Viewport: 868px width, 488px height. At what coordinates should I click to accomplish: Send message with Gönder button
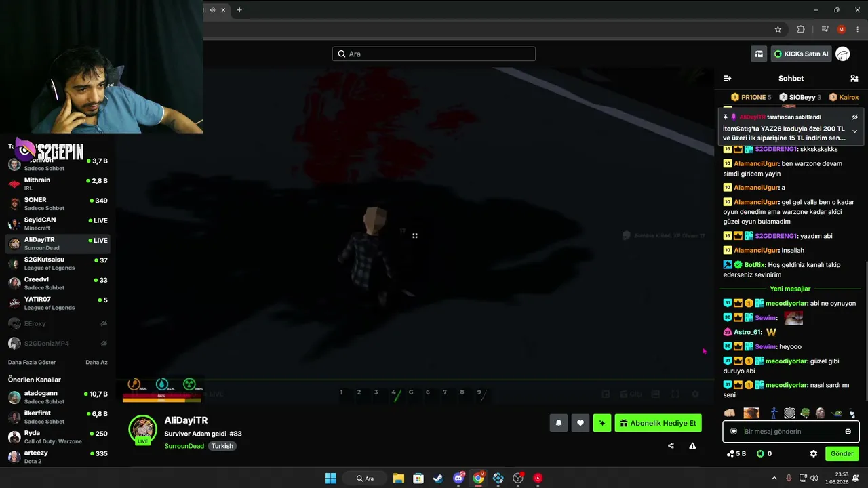point(842,453)
